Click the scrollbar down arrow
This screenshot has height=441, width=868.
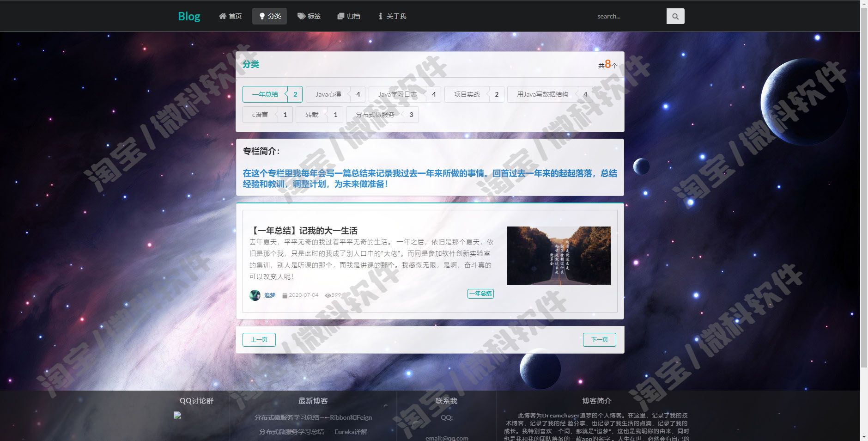click(x=864, y=437)
